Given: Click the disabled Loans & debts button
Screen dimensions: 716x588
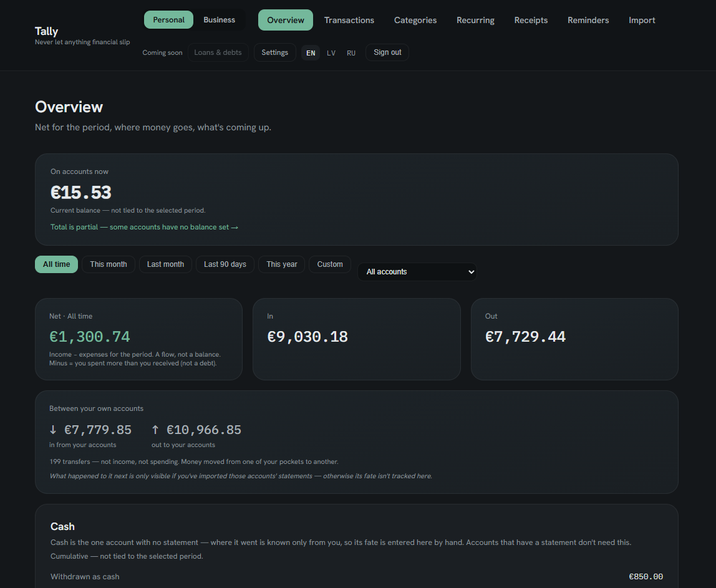Looking at the screenshot, I should (x=218, y=52).
